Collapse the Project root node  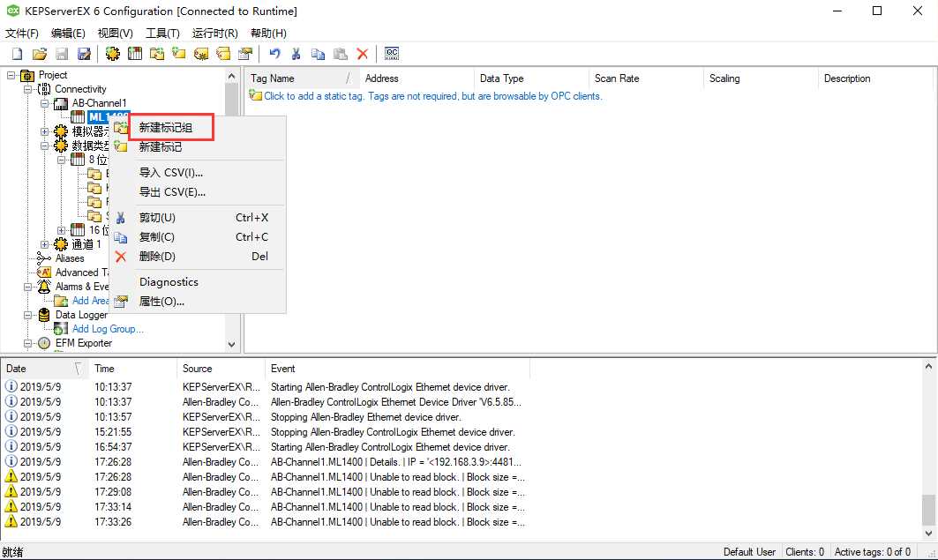[11, 75]
